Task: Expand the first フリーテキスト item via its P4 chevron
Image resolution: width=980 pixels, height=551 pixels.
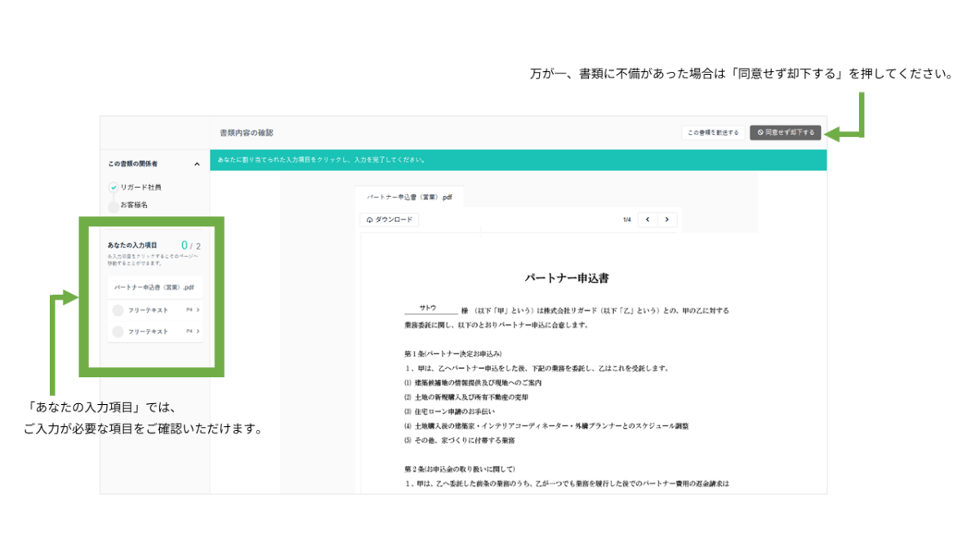Action: tap(197, 309)
